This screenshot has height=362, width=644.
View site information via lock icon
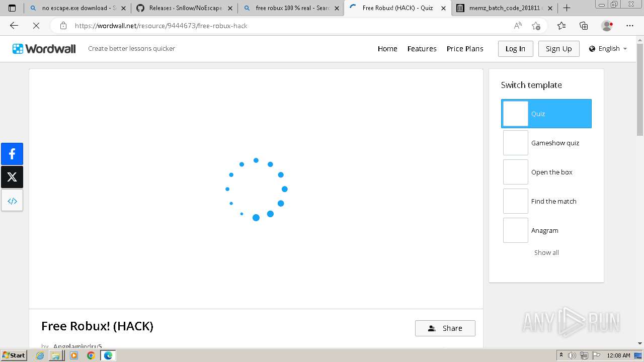coord(63,26)
